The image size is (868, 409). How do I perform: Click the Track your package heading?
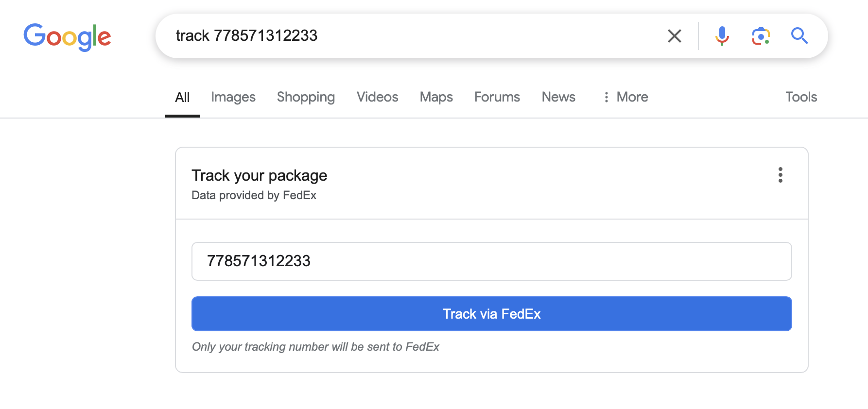coord(259,175)
